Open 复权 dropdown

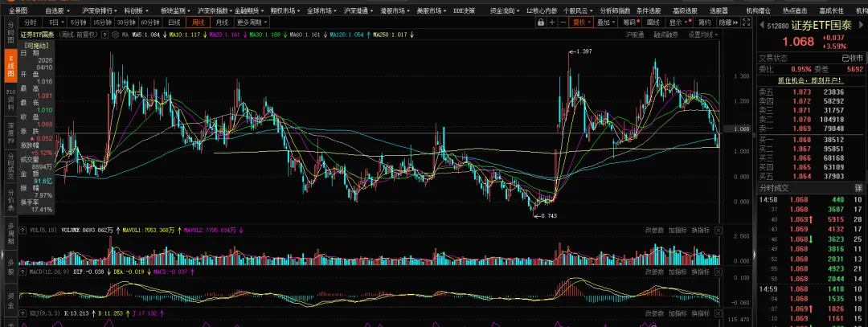click(582, 22)
